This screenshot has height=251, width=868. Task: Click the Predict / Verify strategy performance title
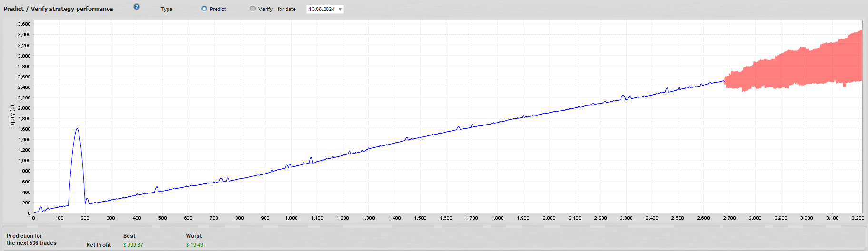58,9
